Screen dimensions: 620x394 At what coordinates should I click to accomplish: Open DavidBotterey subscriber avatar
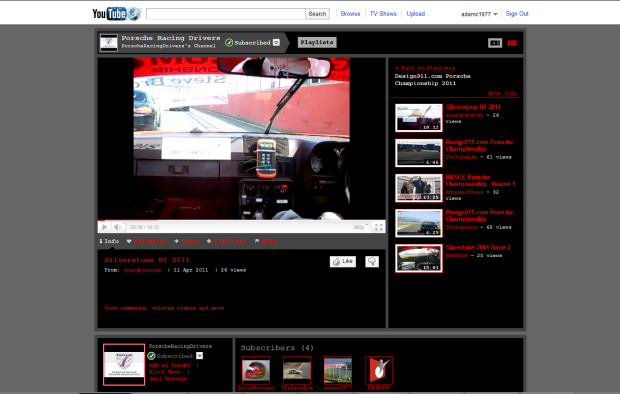point(256,370)
